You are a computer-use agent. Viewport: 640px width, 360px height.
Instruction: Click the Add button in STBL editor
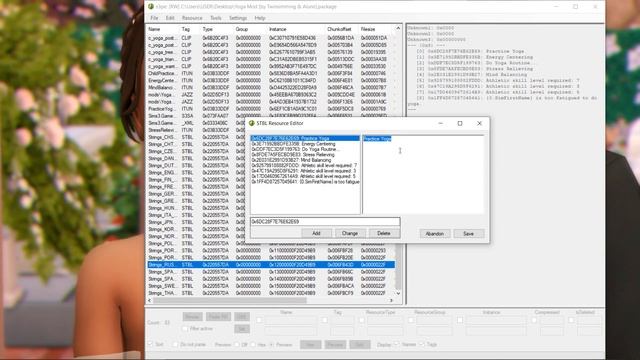(x=316, y=233)
